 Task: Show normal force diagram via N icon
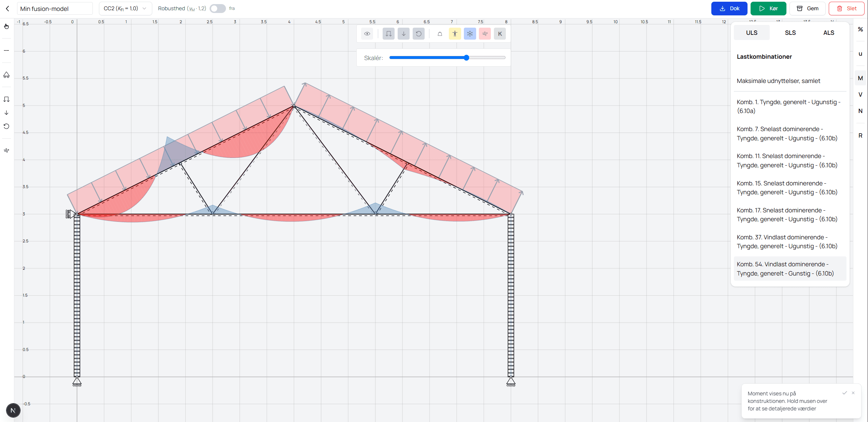pyautogui.click(x=860, y=111)
